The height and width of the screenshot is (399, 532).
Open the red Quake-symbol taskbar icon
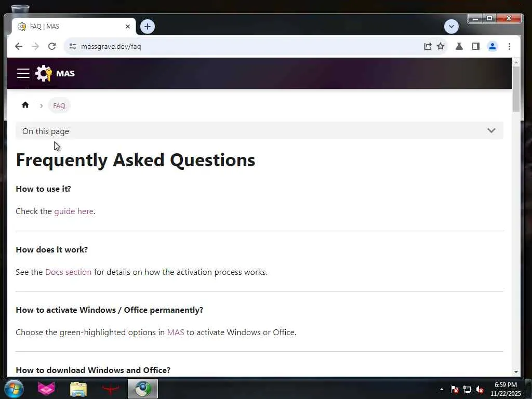coord(111,389)
